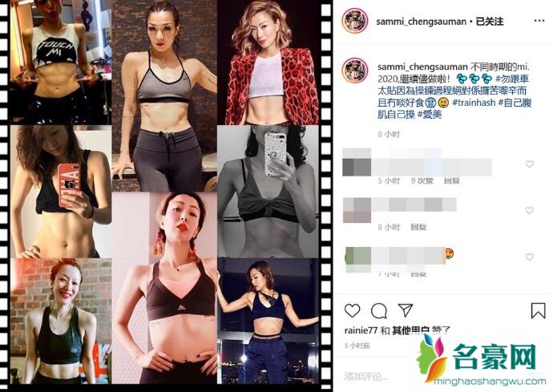
Task: Like the first comment's heart
Action: (x=529, y=164)
